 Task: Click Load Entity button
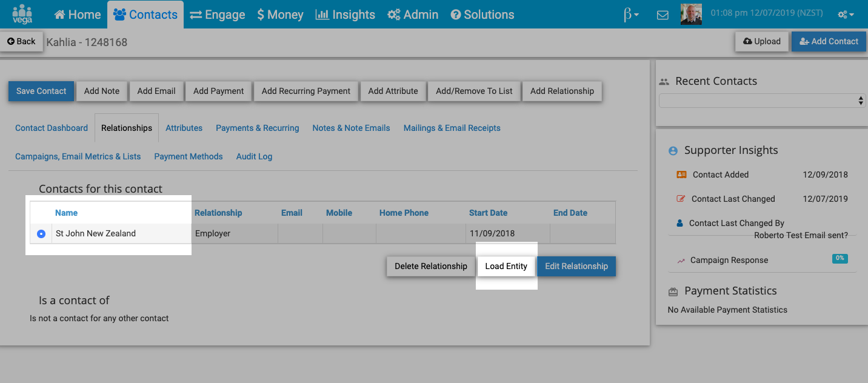tap(506, 266)
